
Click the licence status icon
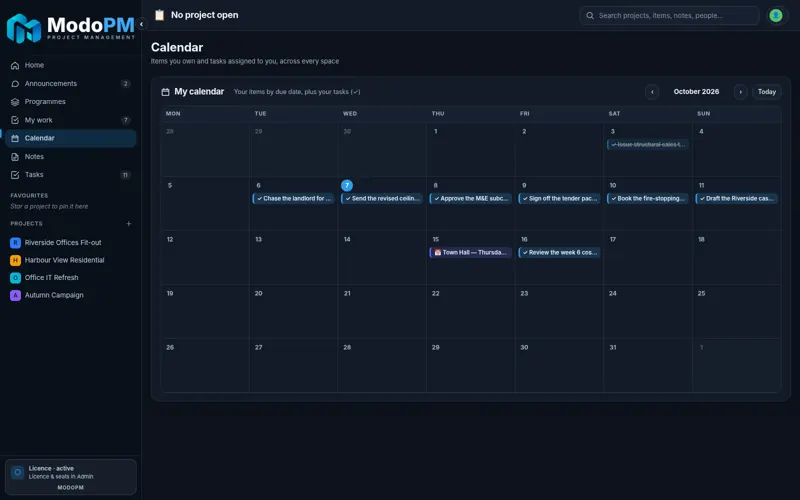click(x=17, y=472)
